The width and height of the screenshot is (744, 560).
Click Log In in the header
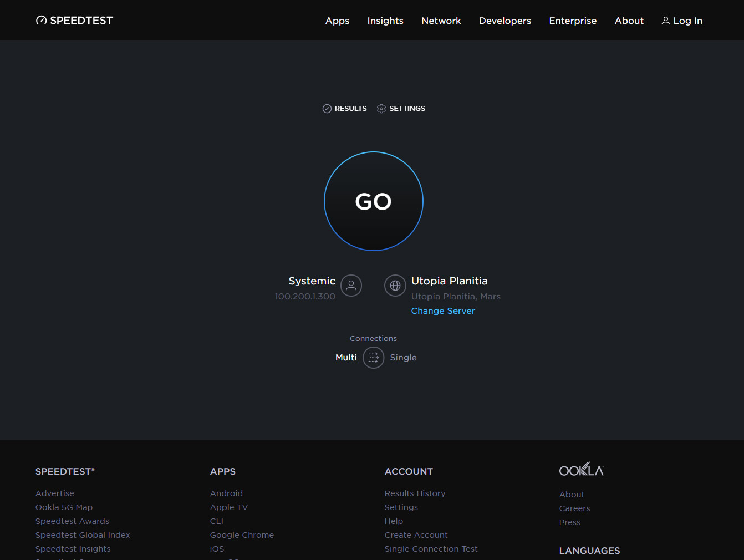click(682, 21)
